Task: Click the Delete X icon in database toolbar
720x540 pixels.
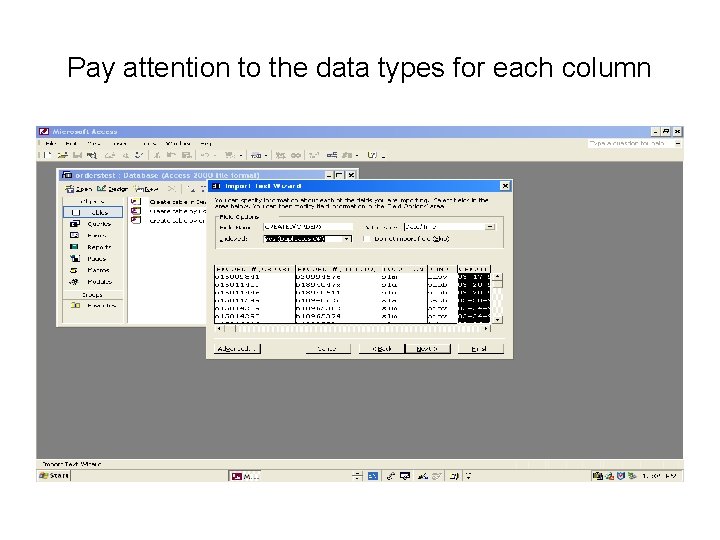Action: [x=171, y=189]
